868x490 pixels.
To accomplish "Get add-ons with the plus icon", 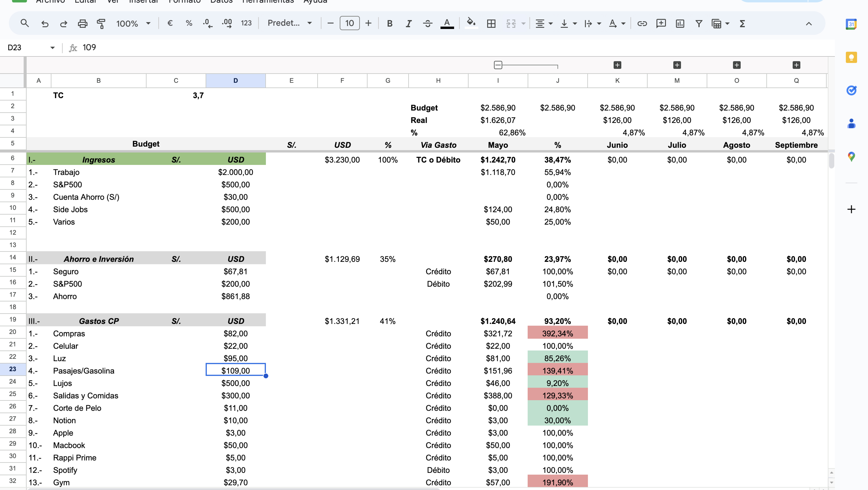I will [851, 209].
